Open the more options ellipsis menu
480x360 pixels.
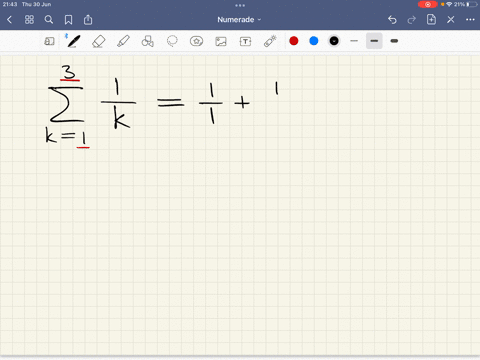(x=470, y=20)
